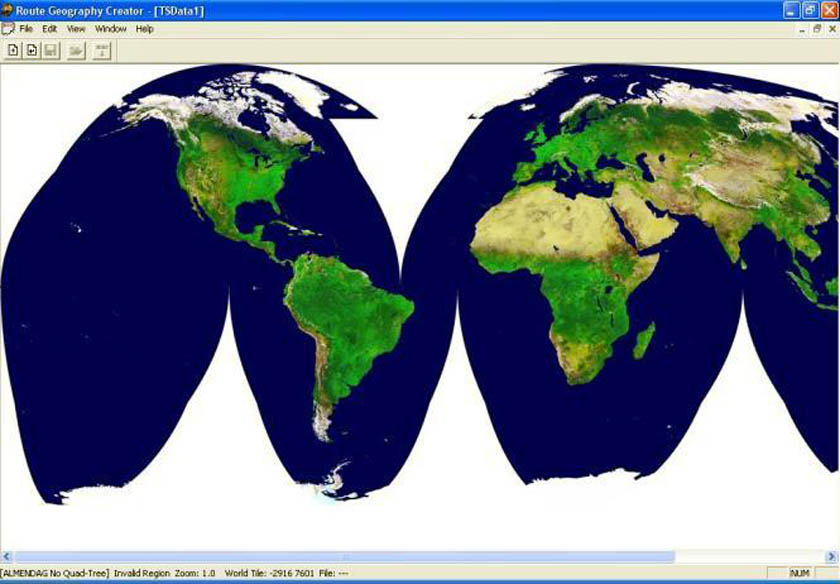
Task: Click the last icon in the toolbar
Action: (x=102, y=49)
